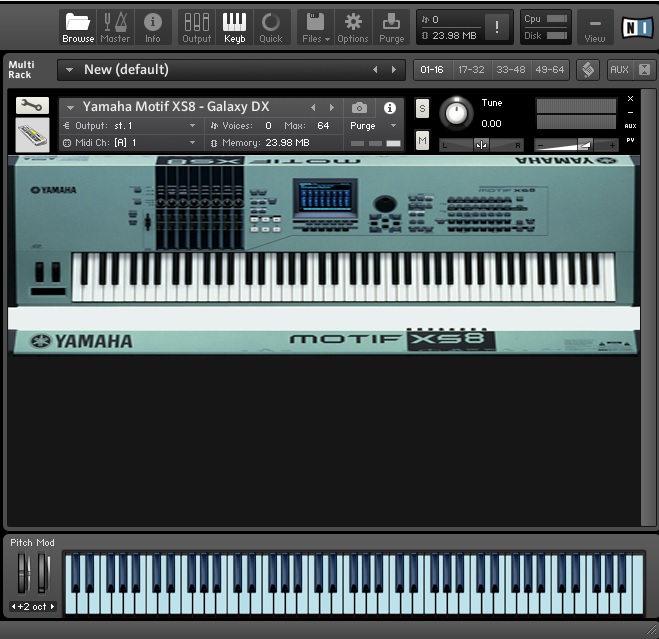Click the Voices count 0 value
659x639 pixels.
[268, 126]
